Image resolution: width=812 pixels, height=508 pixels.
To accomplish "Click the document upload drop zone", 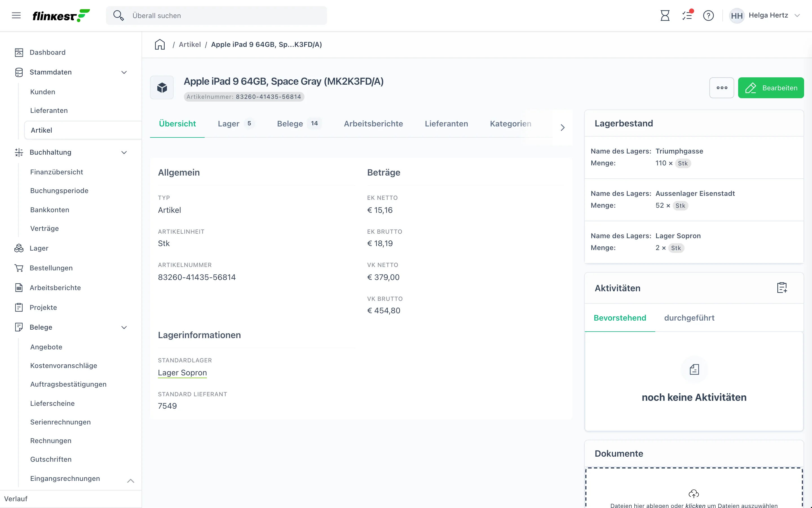I will [x=694, y=488].
